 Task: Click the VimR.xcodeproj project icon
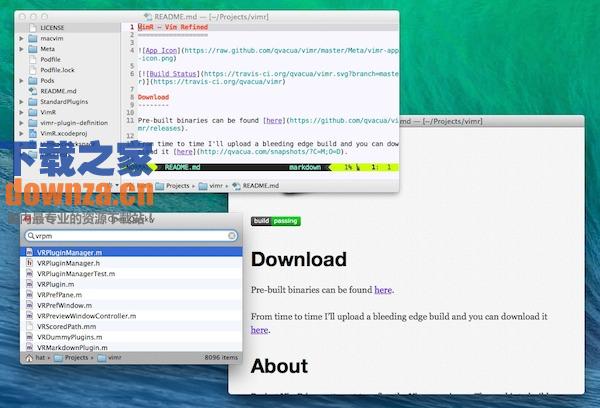click(33, 134)
